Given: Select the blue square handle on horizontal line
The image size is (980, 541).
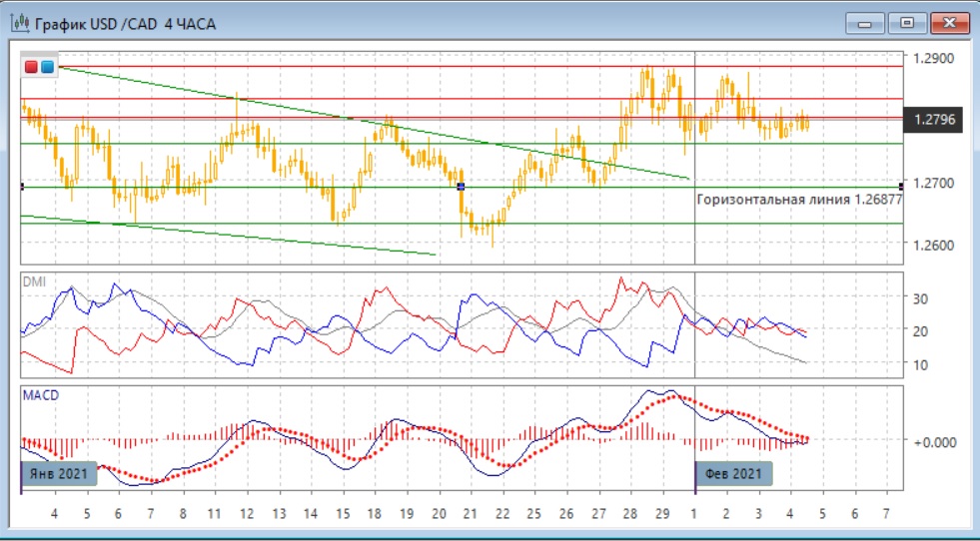Looking at the screenshot, I should pyautogui.click(x=461, y=187).
